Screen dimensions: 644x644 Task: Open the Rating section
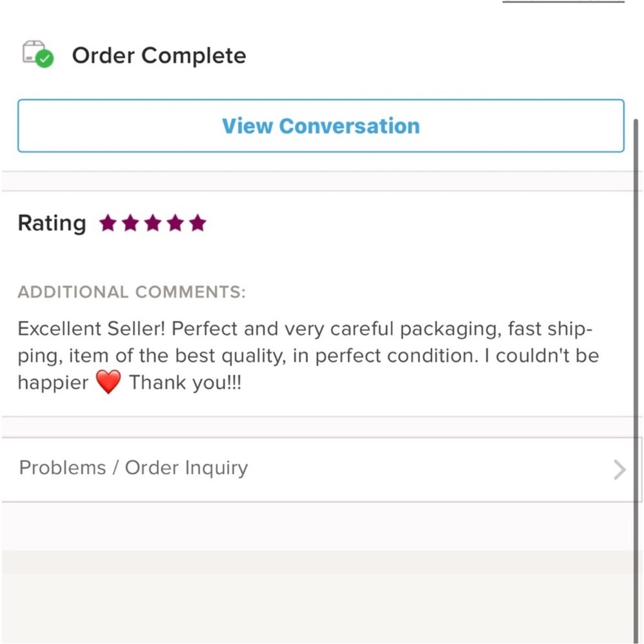pyautogui.click(x=51, y=223)
